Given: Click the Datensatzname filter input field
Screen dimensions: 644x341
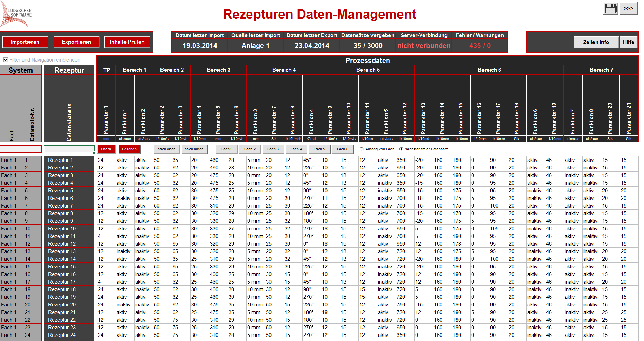Looking at the screenshot, I should tap(69, 149).
